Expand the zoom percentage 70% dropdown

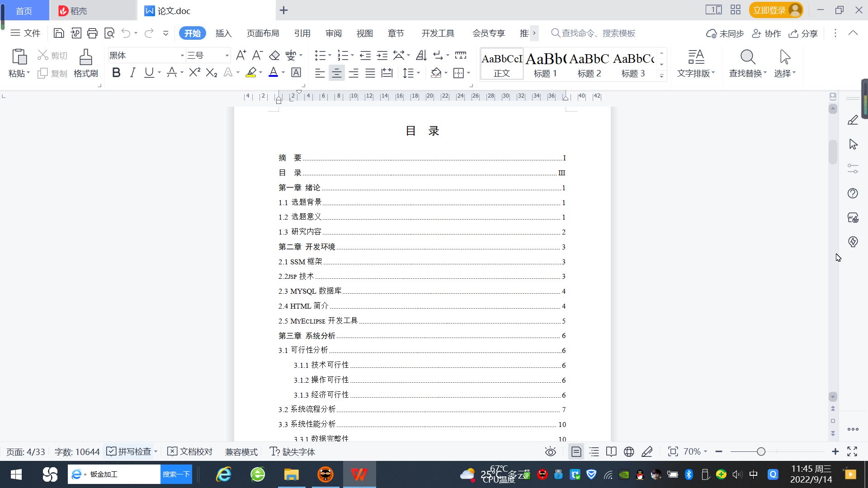pyautogui.click(x=705, y=451)
